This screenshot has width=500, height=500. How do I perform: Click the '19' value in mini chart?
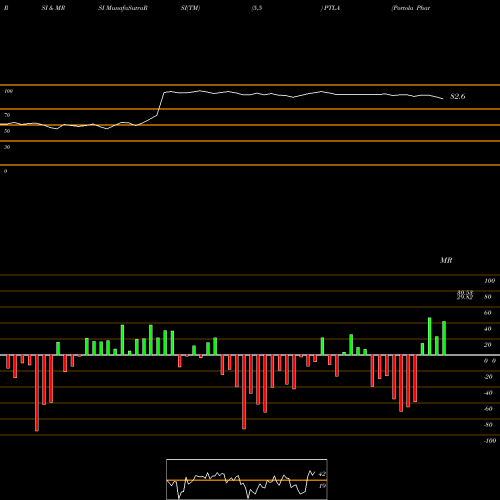tap(322, 486)
